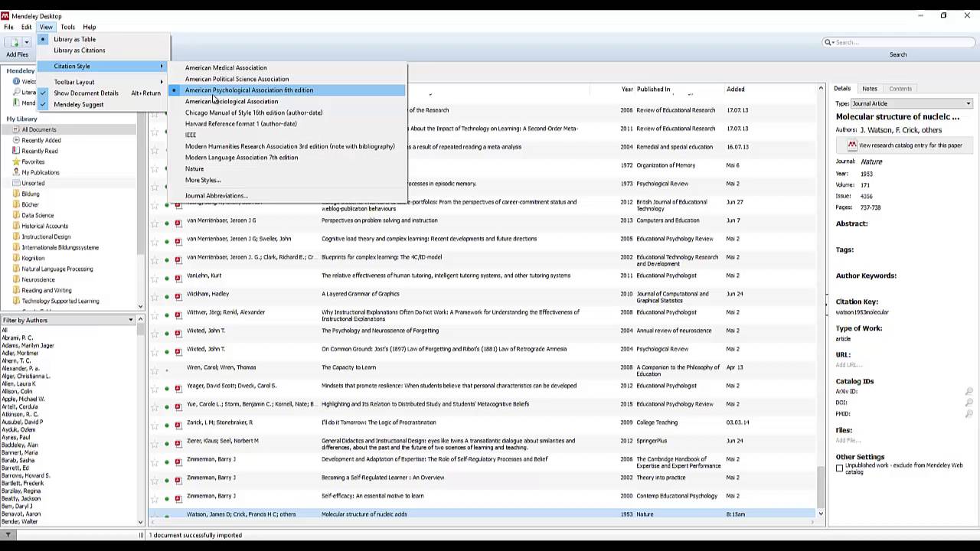
Task: Expand the Toolbar Layout submenu
Action: click(102, 82)
